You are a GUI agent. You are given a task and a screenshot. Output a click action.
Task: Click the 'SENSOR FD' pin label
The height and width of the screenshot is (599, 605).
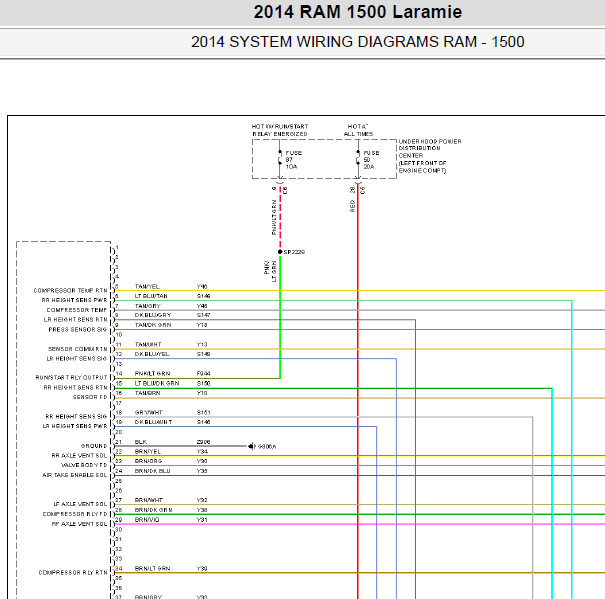tap(90, 397)
